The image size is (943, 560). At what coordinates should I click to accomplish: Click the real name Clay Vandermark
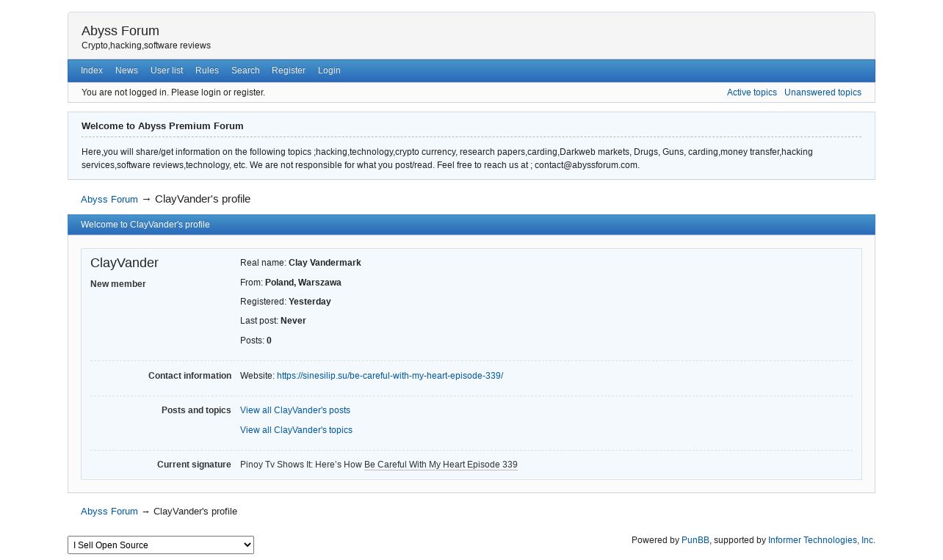click(325, 263)
